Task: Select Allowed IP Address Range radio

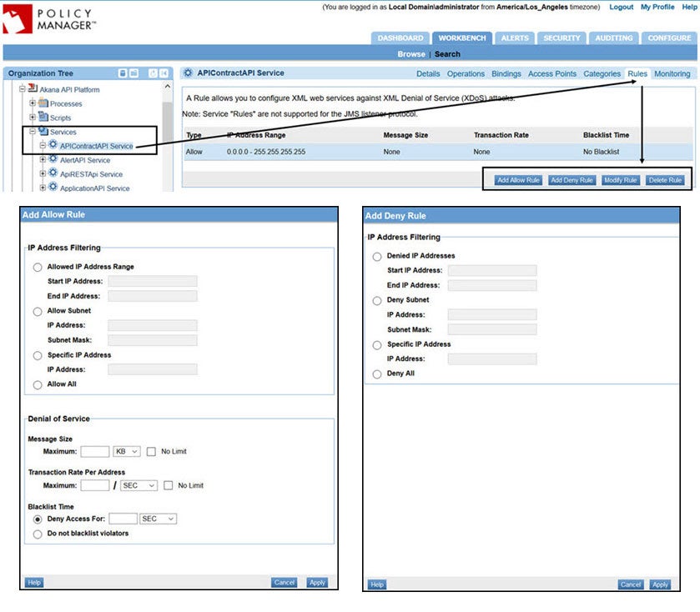Action: click(38, 267)
